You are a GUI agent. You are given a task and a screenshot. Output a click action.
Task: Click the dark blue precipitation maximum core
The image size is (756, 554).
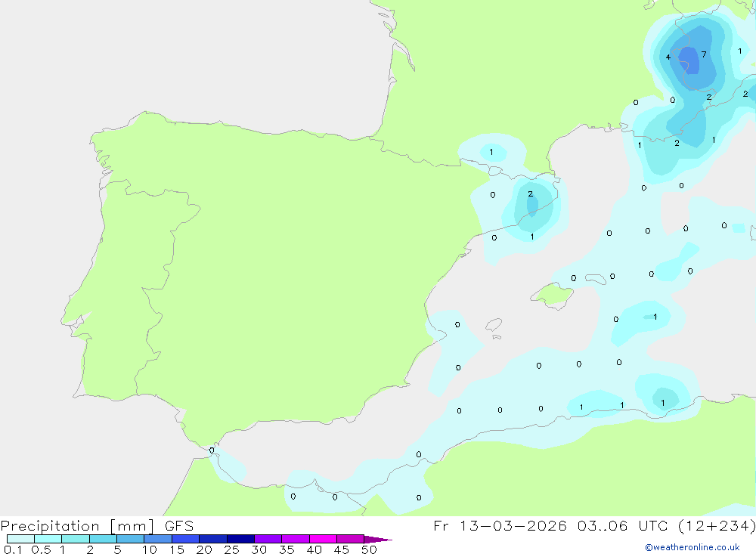tap(689, 60)
